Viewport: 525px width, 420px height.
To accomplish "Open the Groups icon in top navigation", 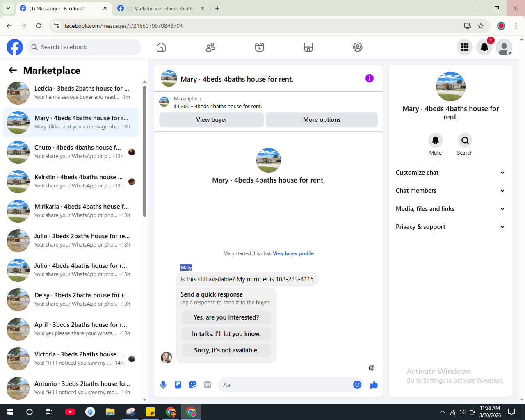I will point(358,47).
